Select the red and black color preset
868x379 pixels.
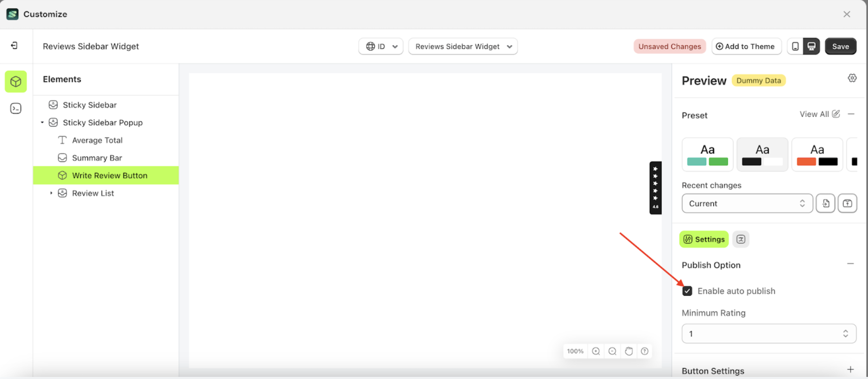pos(817,154)
